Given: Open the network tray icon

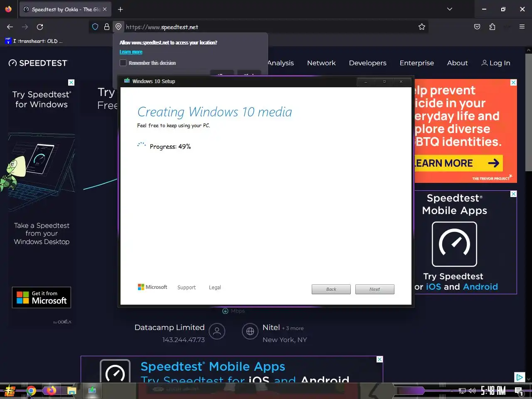Looking at the screenshot, I should pos(462,391).
